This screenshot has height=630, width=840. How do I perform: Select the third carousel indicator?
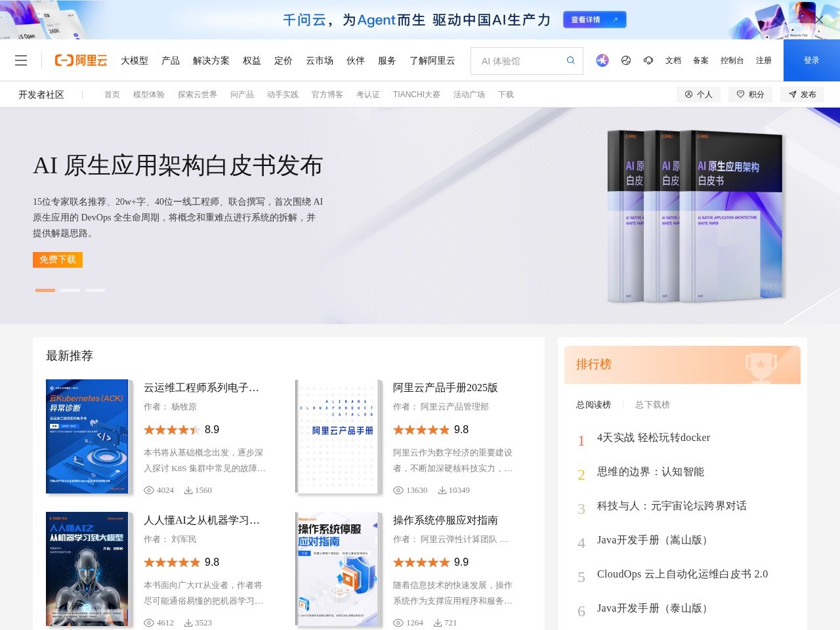[x=95, y=290]
